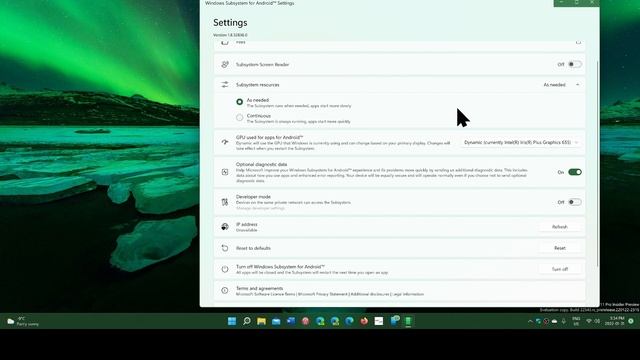Show hidden system tray icons
Image resolution: width=640 pixels, height=360 pixels.
[530, 322]
